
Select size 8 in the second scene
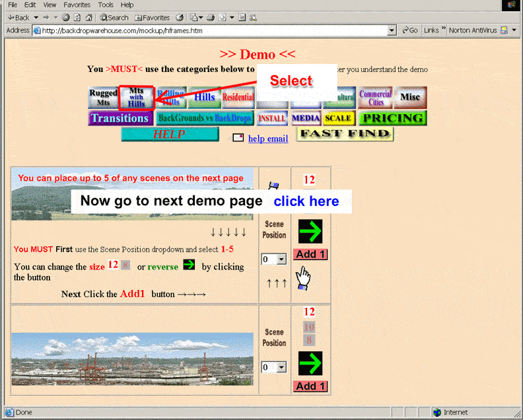point(309,341)
